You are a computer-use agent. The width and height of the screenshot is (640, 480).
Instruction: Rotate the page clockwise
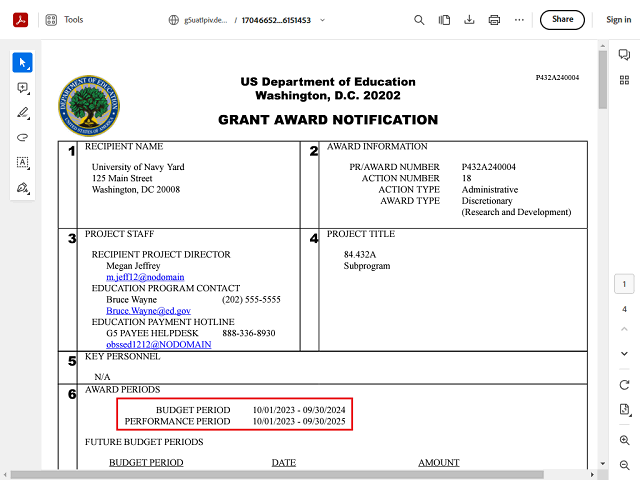click(624, 385)
